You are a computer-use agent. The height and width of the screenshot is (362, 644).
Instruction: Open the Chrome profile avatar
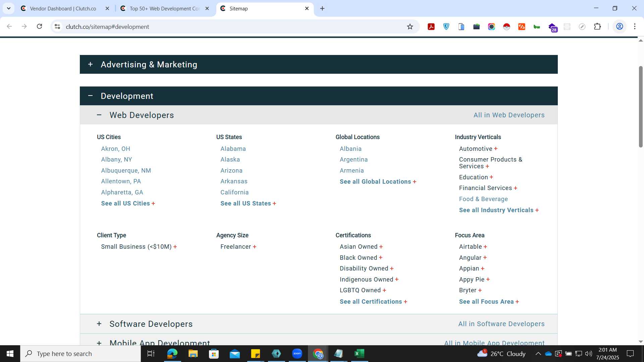coord(620,26)
